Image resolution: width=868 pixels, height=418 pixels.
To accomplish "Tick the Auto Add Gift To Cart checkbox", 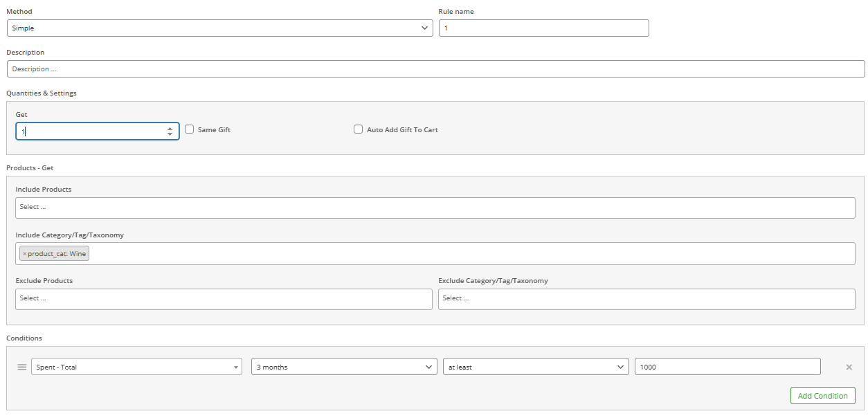I will pos(358,129).
